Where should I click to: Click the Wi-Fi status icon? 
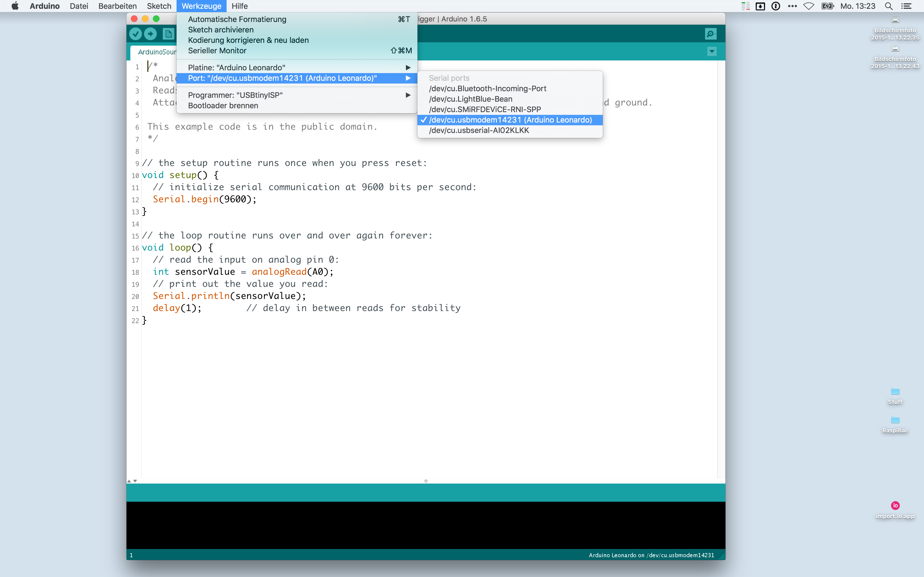pos(808,6)
